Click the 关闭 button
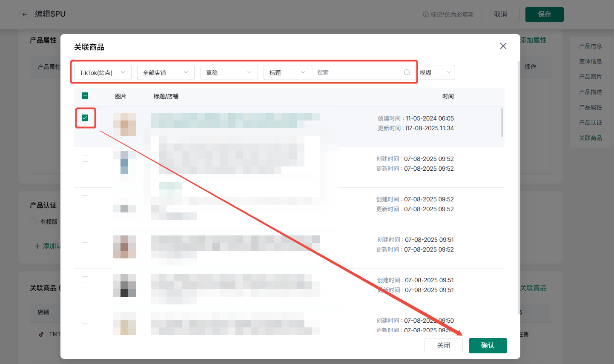The height and width of the screenshot is (364, 614). 443,345
